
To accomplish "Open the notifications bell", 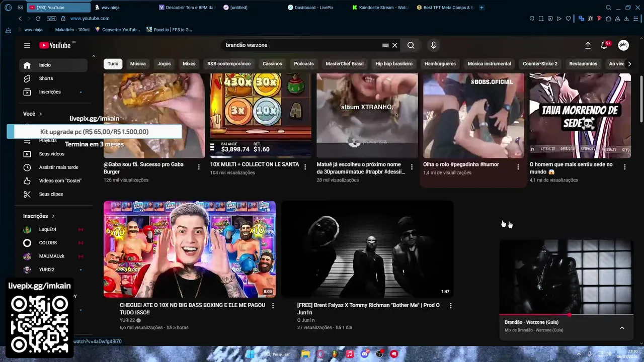I will pyautogui.click(x=605, y=45).
